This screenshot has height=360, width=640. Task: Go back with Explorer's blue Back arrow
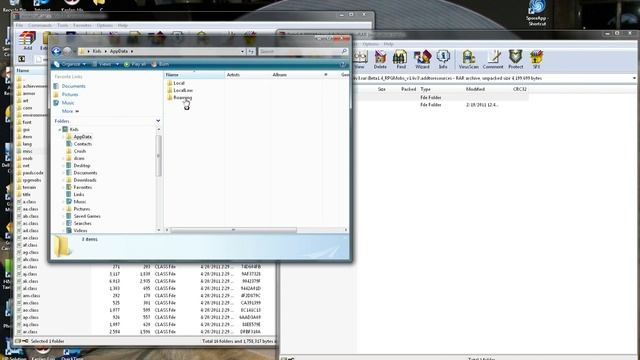pos(56,51)
